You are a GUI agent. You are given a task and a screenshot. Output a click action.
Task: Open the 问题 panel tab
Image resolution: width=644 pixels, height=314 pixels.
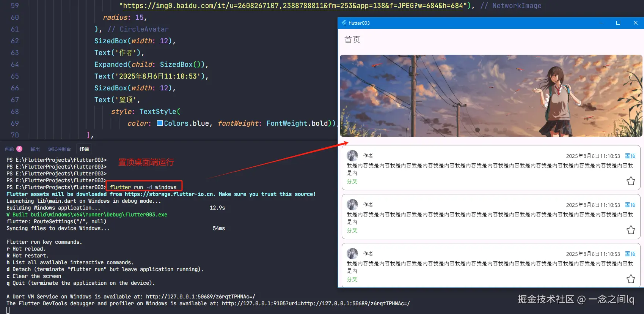9,149
